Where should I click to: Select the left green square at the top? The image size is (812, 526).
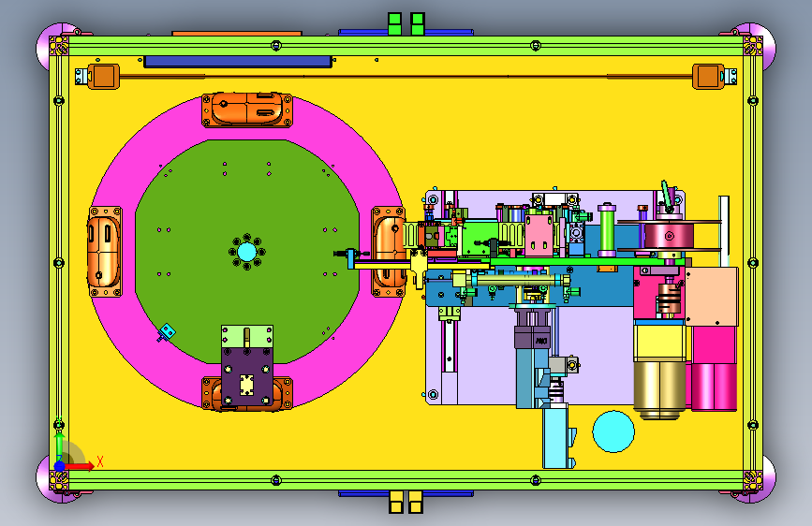point(395,23)
